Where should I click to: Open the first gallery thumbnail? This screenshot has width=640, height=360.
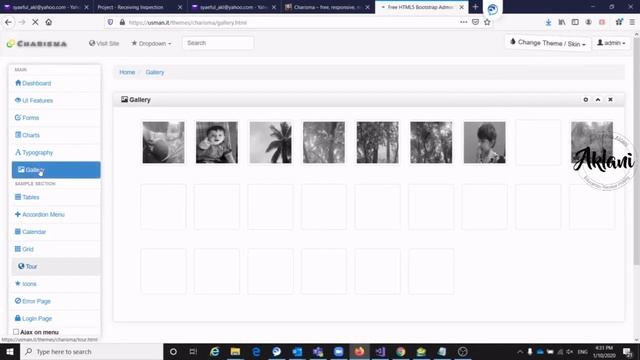click(x=163, y=142)
